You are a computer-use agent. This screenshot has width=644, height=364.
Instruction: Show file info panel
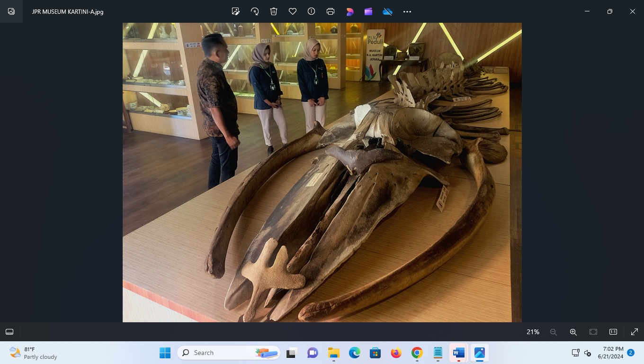coord(311,11)
